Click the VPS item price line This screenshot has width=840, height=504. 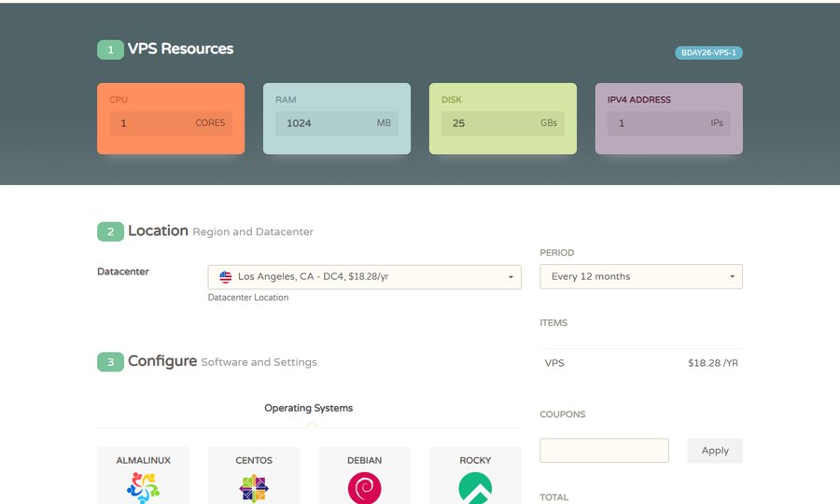tap(640, 363)
